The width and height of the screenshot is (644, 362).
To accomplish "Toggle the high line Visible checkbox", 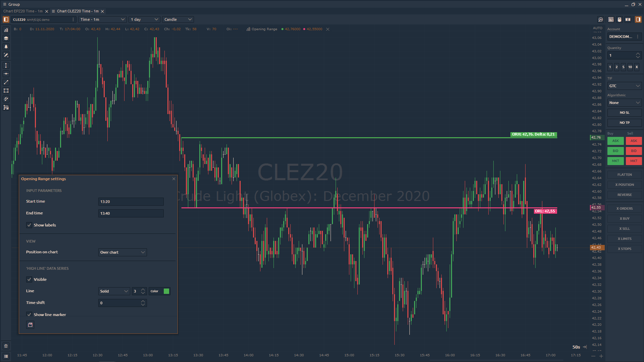I will pos(29,279).
